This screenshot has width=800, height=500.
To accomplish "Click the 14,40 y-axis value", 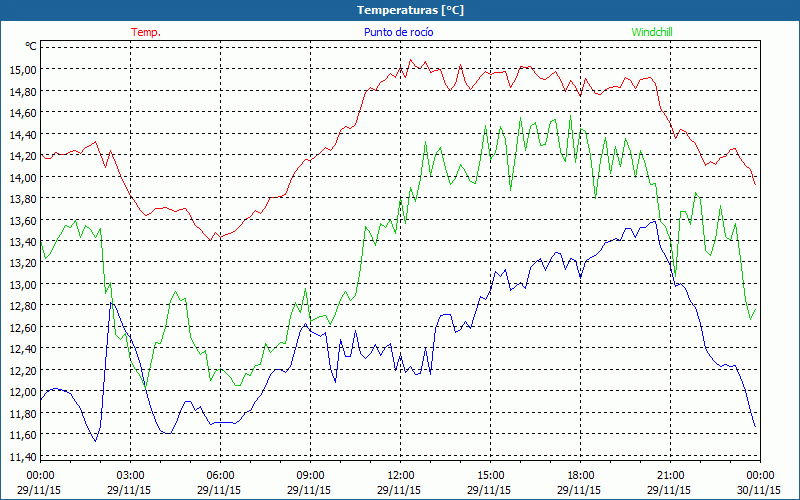I will [23, 135].
